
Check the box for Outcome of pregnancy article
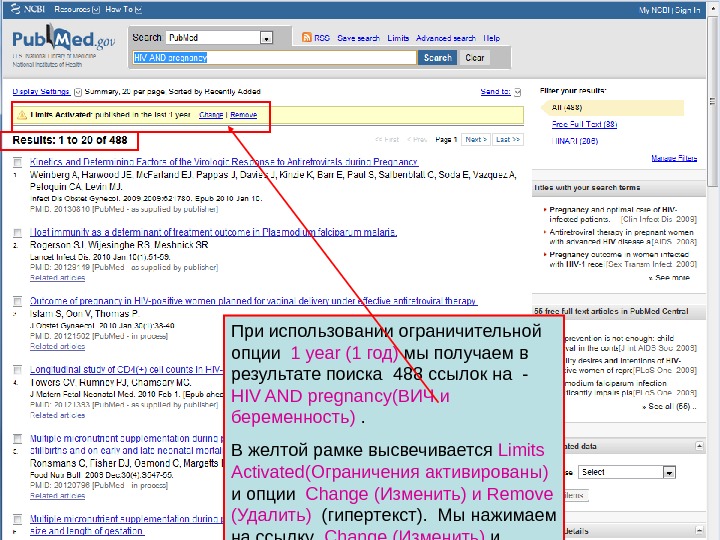point(17,301)
